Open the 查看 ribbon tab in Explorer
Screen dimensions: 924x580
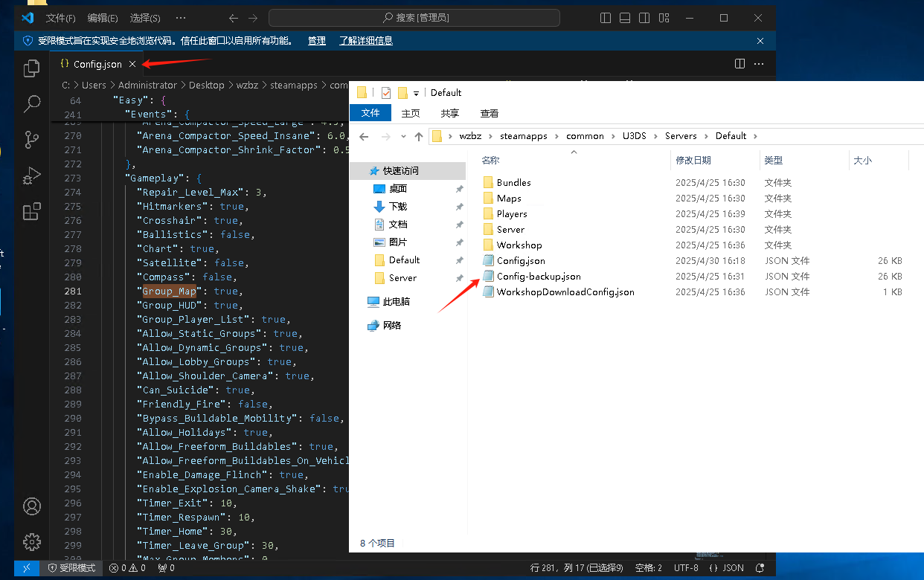pyautogui.click(x=490, y=113)
